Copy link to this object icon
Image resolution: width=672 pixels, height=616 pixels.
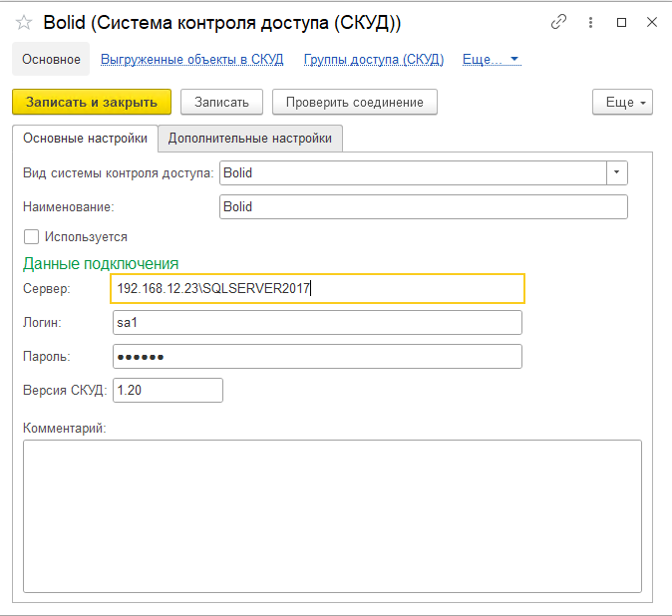560,22
